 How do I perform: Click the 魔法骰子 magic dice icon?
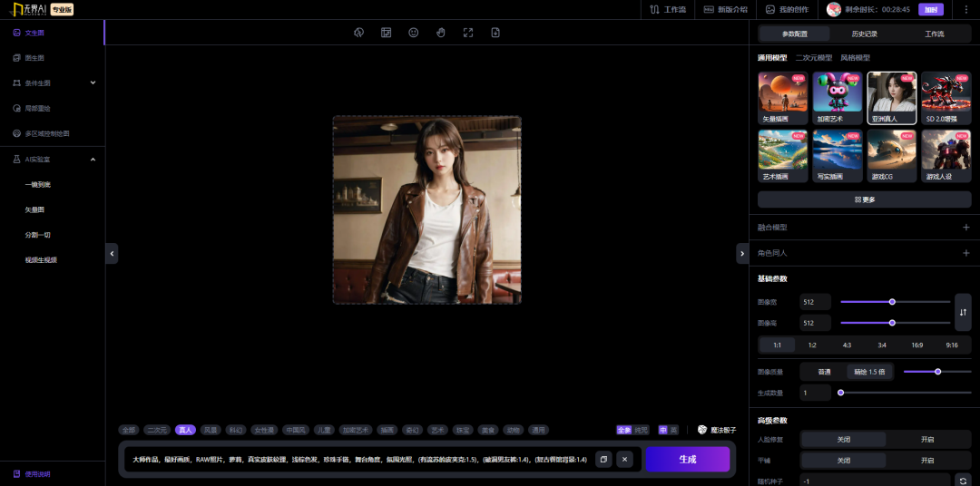702,430
